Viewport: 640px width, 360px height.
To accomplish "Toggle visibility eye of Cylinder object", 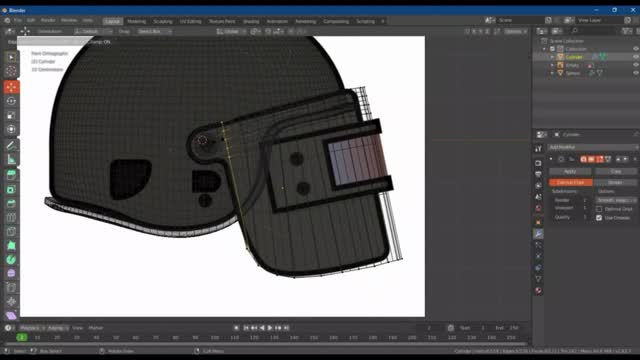I will 636,57.
